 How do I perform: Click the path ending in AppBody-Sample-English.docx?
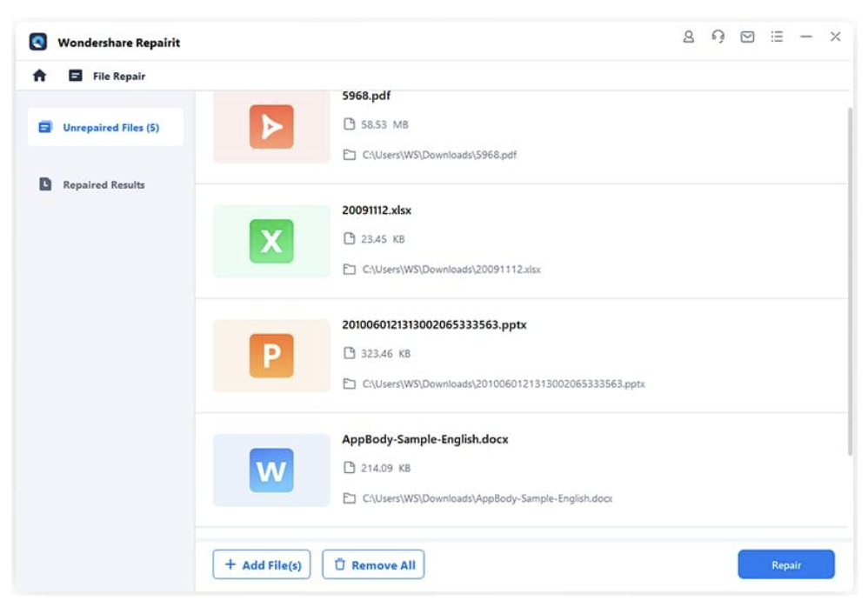click(x=488, y=498)
